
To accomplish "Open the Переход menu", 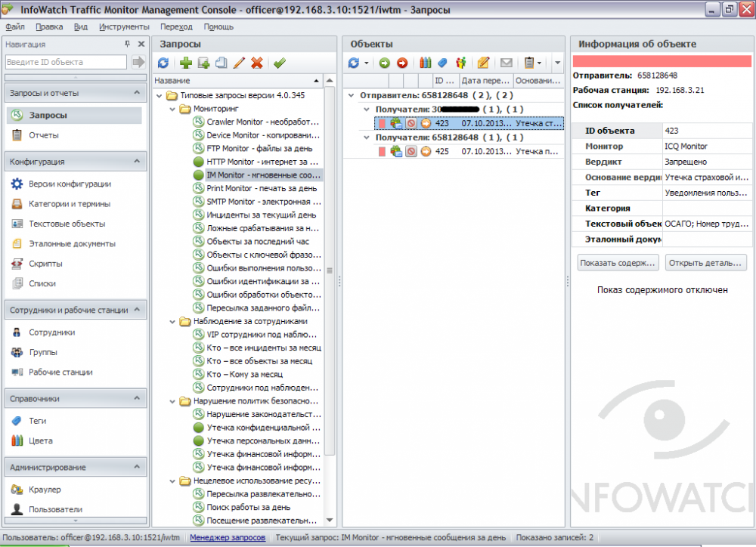I will (x=176, y=26).
